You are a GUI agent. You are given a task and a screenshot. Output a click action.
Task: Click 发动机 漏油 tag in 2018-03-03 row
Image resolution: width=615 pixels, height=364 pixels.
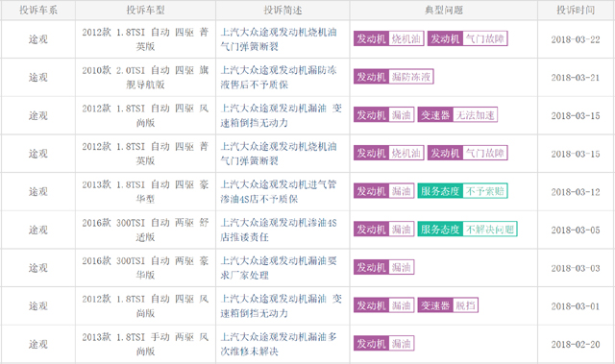(x=383, y=267)
